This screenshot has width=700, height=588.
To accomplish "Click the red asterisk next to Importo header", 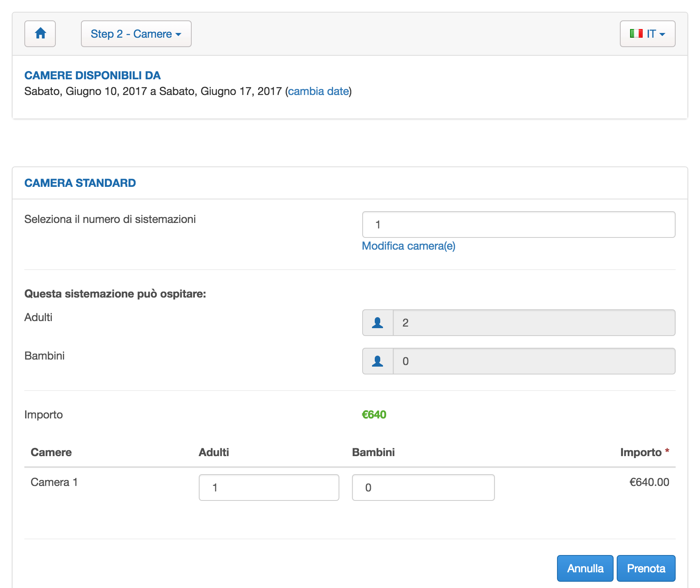I will tap(667, 451).
